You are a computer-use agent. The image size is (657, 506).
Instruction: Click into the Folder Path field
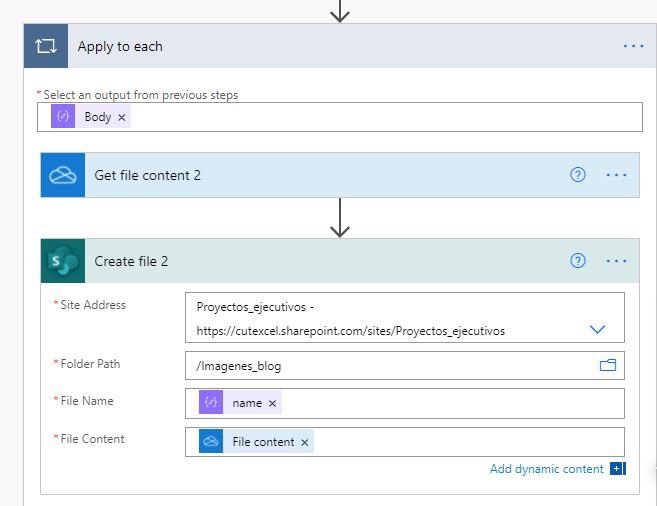click(405, 366)
